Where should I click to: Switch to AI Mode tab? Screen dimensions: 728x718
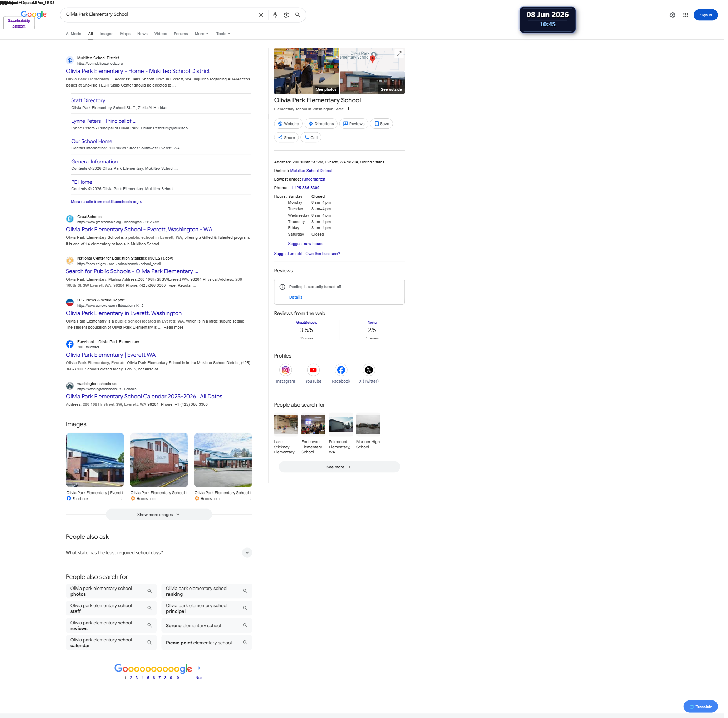coord(73,34)
